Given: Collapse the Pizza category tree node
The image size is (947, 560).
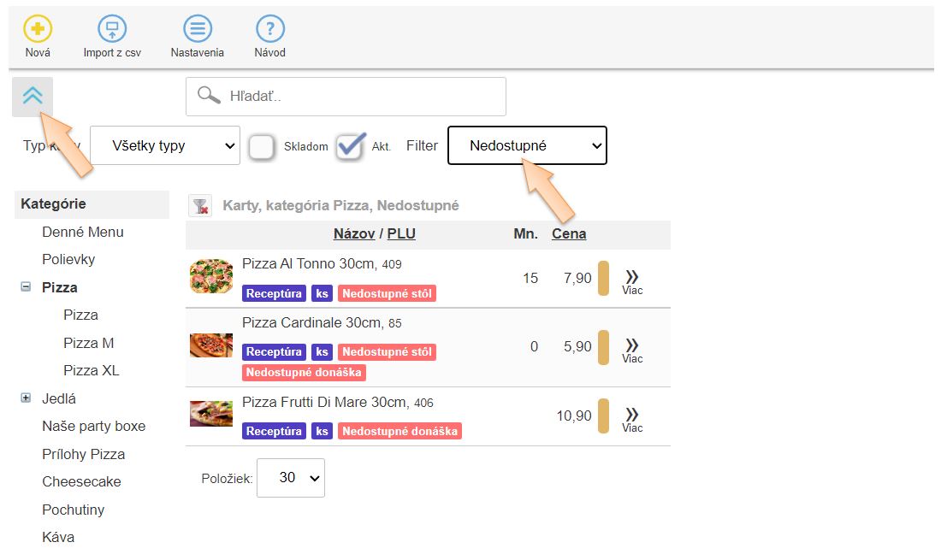Looking at the screenshot, I should click(26, 287).
